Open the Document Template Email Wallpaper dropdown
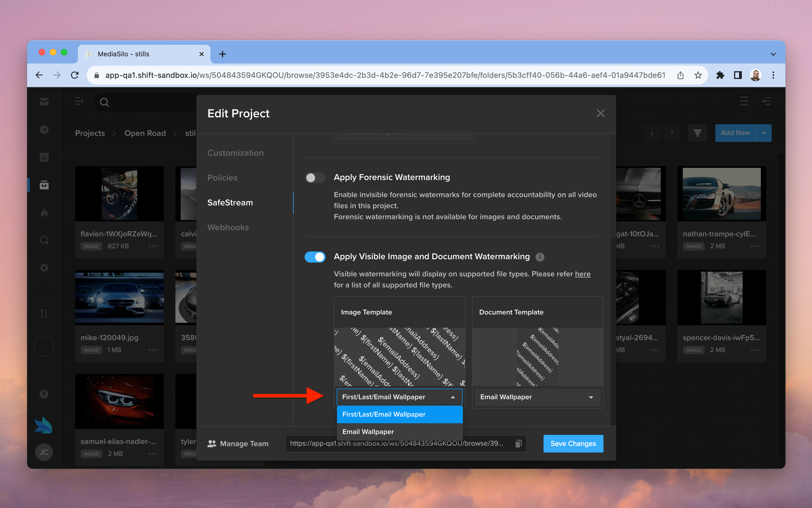 537,397
